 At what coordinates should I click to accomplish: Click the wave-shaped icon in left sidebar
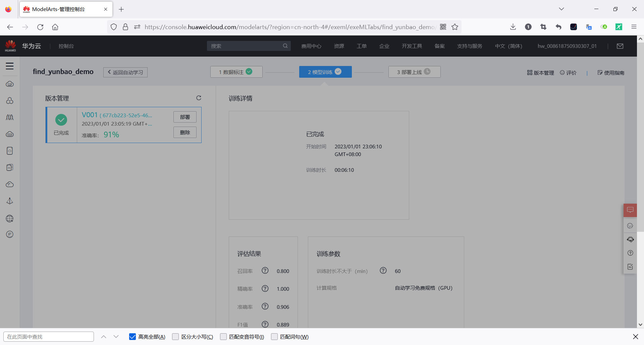point(10,117)
